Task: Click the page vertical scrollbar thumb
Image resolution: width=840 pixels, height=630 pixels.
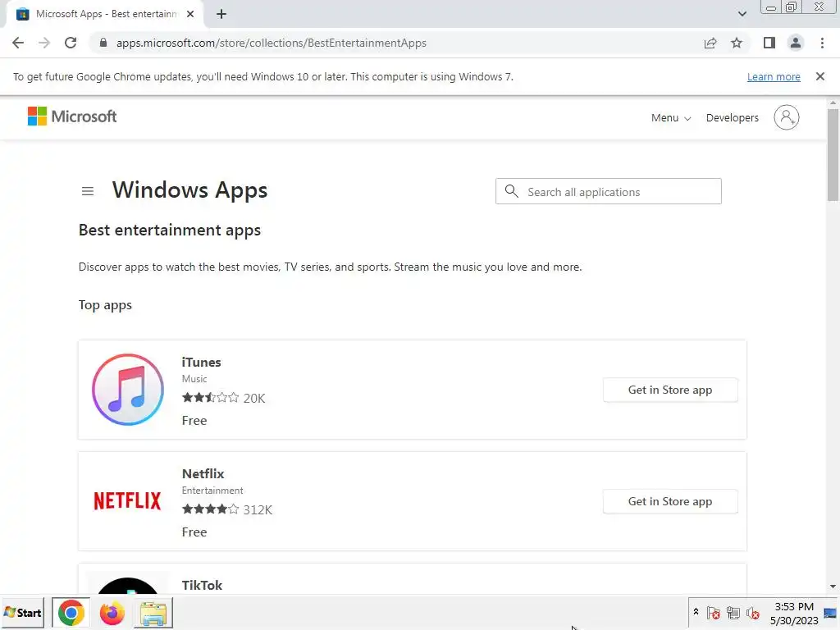Action: [833, 155]
